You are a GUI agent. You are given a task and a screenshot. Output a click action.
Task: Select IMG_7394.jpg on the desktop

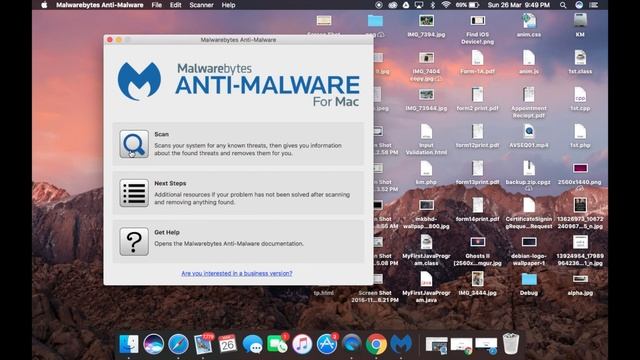[426, 20]
